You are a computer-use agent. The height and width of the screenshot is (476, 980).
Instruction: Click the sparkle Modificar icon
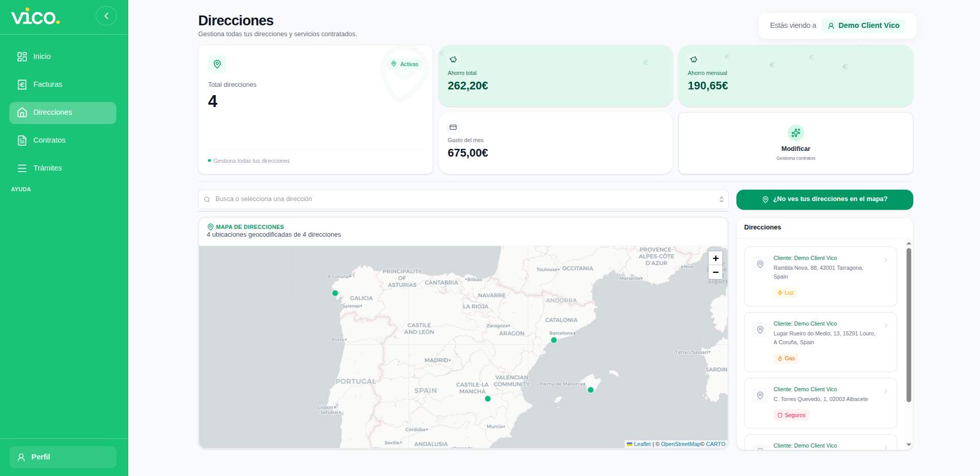click(x=795, y=133)
